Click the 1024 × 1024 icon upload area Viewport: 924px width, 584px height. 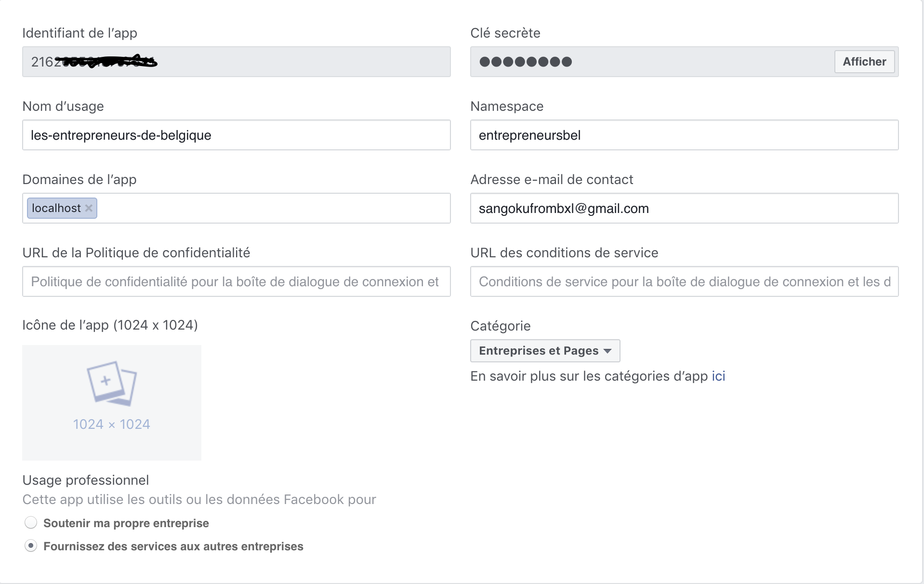[112, 403]
